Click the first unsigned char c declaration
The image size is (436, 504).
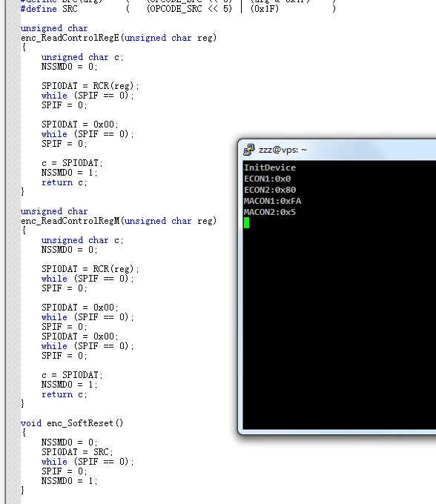[x=82, y=57]
